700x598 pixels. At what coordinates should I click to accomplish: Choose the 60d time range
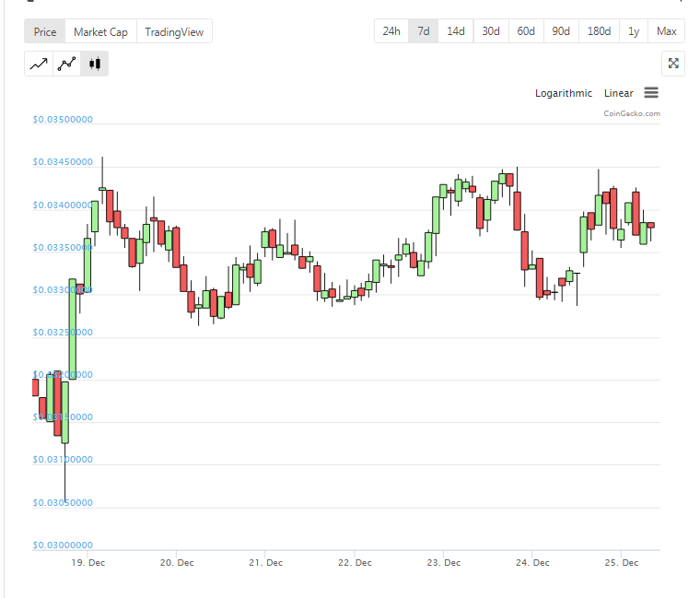pyautogui.click(x=526, y=31)
